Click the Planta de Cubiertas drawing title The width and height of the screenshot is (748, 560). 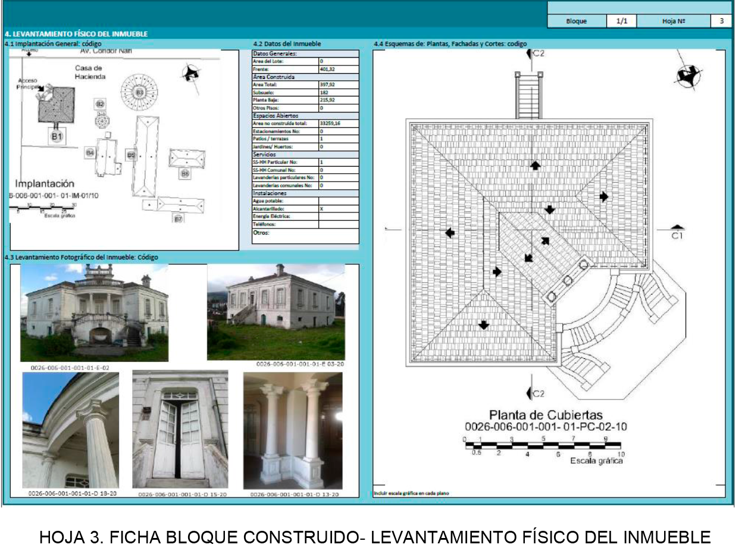pos(546,415)
